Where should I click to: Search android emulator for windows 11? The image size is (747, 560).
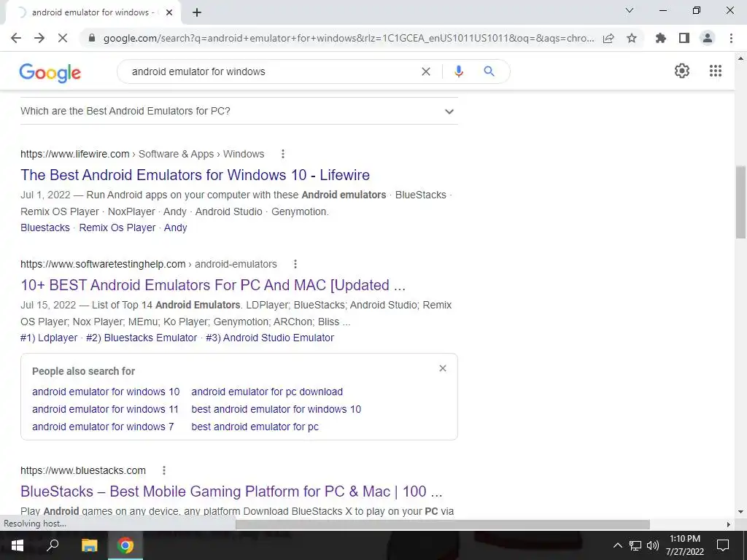105,409
